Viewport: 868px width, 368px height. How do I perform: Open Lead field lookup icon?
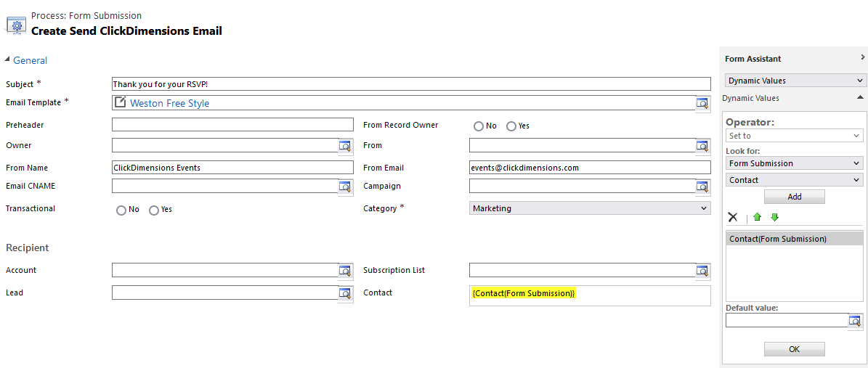346,293
